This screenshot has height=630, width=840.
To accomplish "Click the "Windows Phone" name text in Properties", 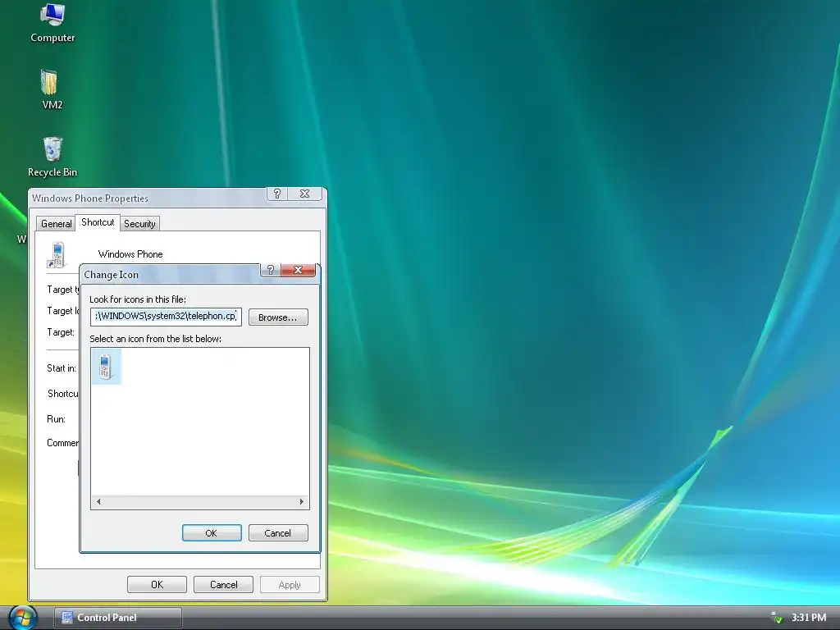I will pyautogui.click(x=130, y=254).
